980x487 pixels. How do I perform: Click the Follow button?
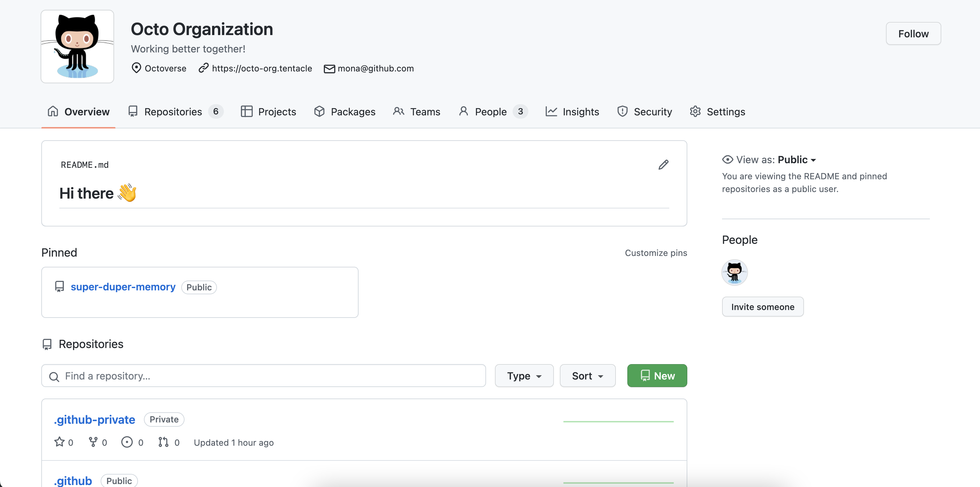click(x=913, y=33)
